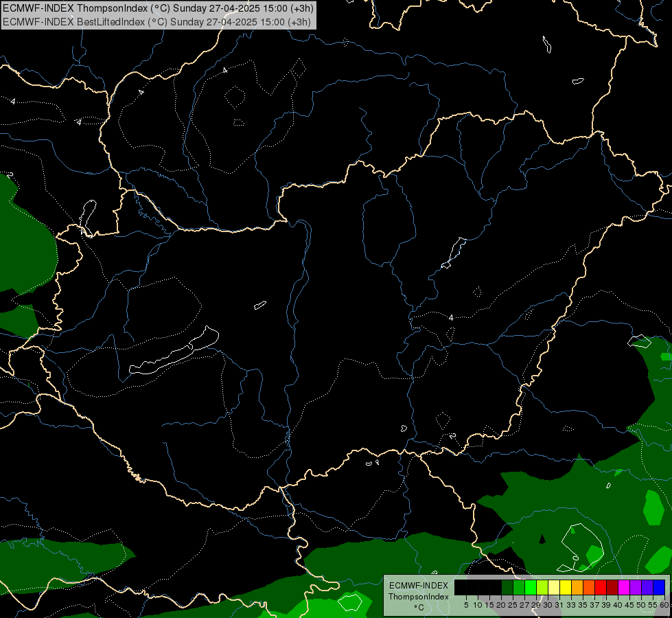Click the legend tick value 50
Image resolution: width=672 pixels, height=618 pixels.
(x=641, y=605)
